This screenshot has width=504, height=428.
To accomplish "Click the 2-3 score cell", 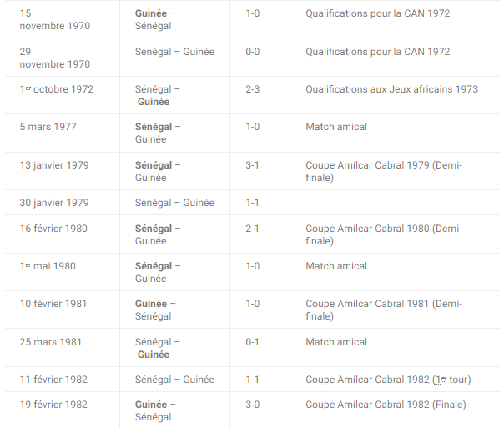I will (253, 89).
